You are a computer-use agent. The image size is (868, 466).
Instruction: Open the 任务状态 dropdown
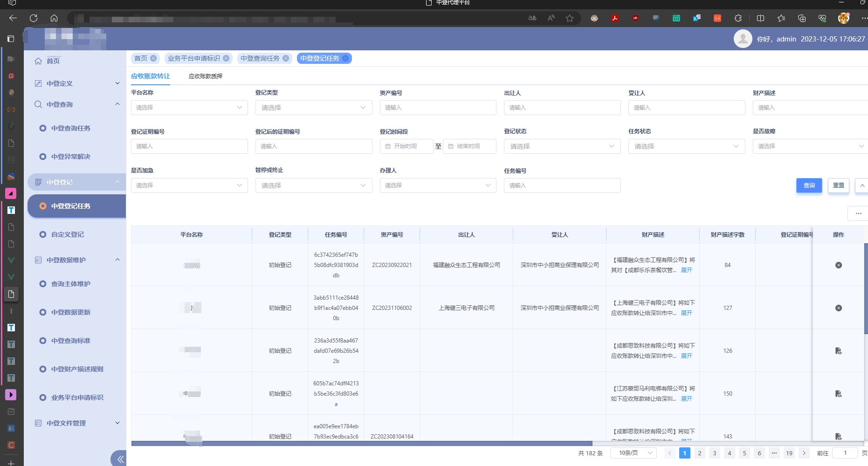[687, 146]
